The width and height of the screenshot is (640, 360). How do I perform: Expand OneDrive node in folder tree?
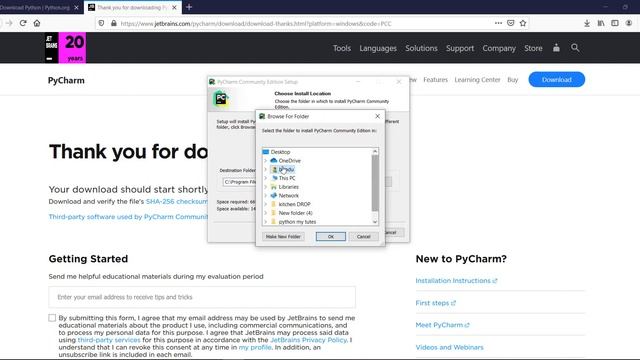coord(266,160)
